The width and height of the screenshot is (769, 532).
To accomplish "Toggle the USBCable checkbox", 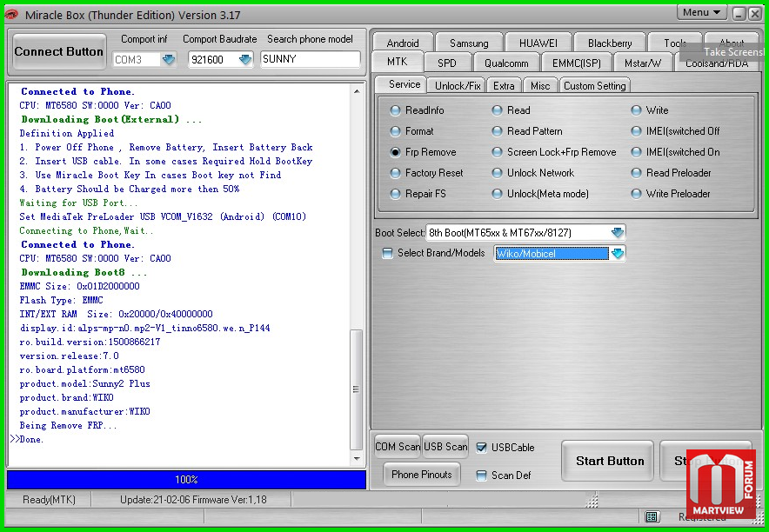I will click(482, 448).
